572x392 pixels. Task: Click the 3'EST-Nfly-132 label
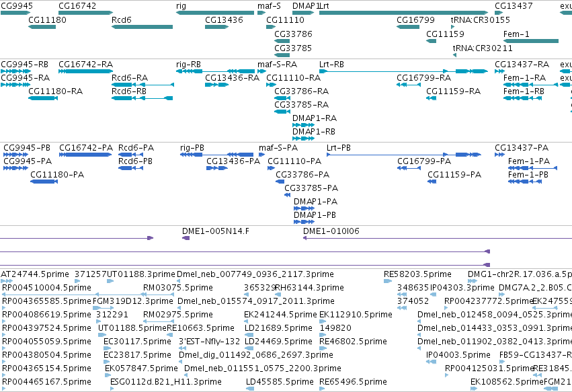coord(210,342)
